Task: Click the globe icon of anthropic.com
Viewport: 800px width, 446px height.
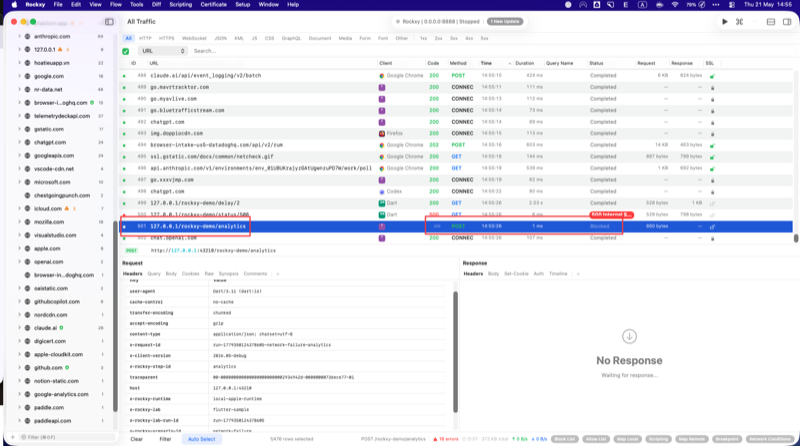Action: click(x=28, y=36)
